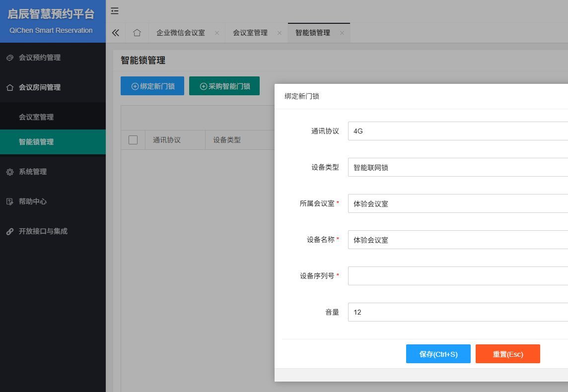Go to the home tab icon
568x392 pixels.
click(x=137, y=33)
